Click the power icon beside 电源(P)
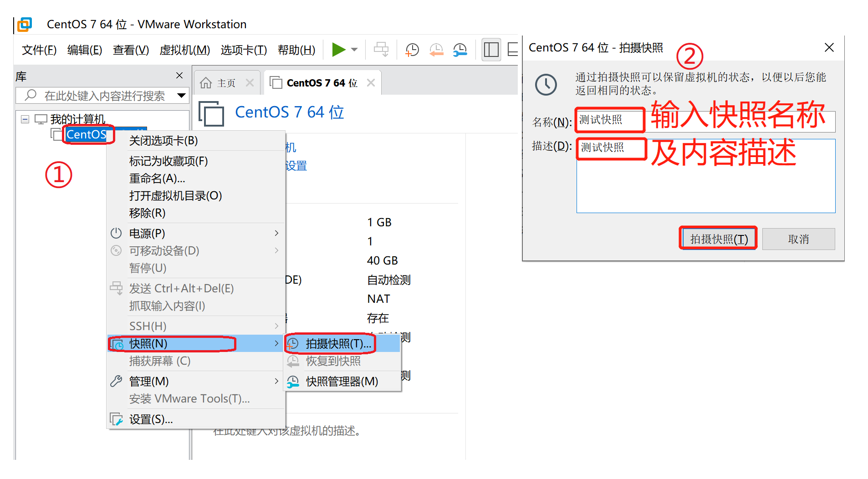The height and width of the screenshot is (479, 868). point(117,233)
